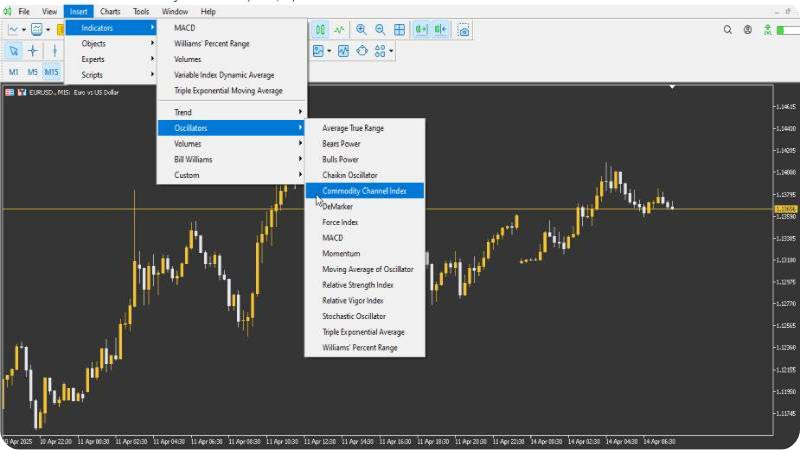Select the arrow cursor tool
800x450 pixels.
(x=14, y=51)
